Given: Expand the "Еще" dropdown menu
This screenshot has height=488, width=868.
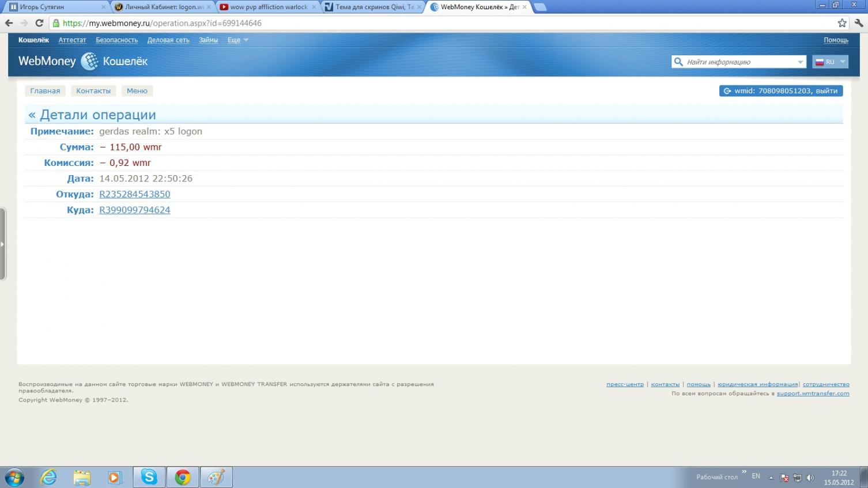Looking at the screenshot, I should coord(237,40).
